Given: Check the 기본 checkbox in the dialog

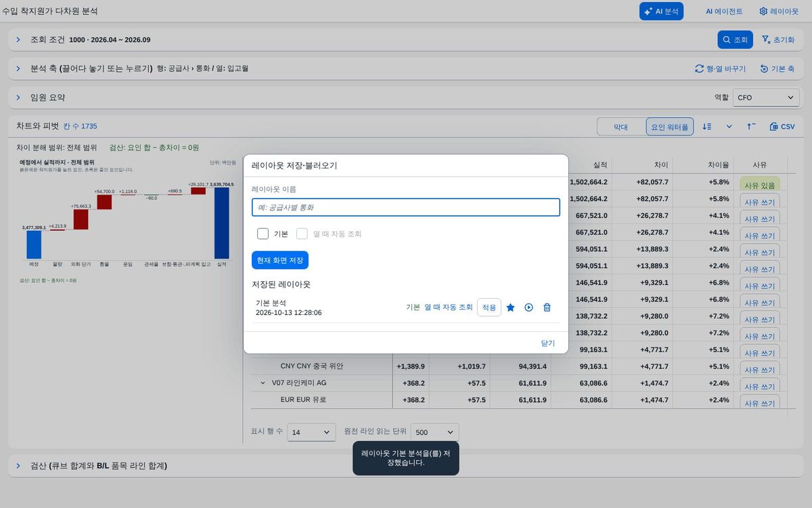Looking at the screenshot, I should 263,234.
